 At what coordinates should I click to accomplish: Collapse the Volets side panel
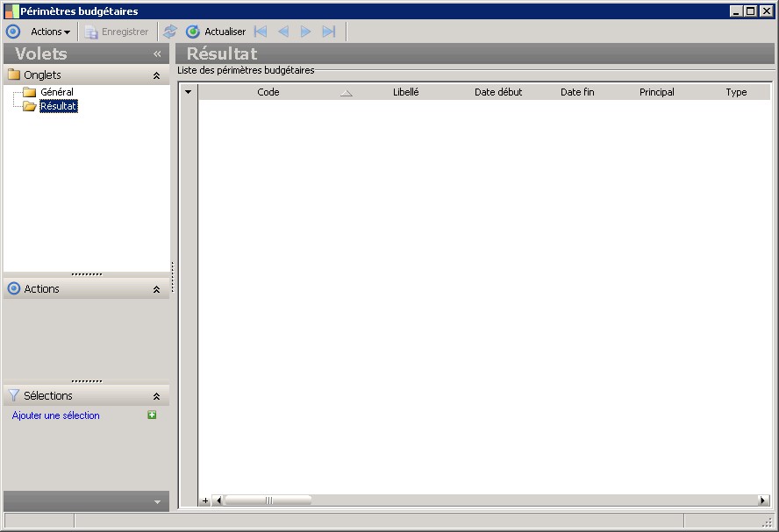(157, 53)
